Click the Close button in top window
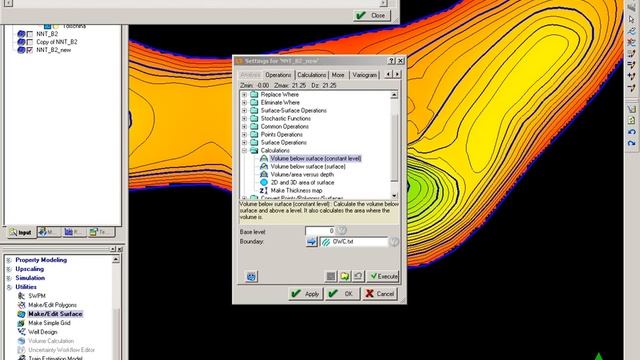Image resolution: width=640 pixels, height=360 pixels. tap(371, 16)
